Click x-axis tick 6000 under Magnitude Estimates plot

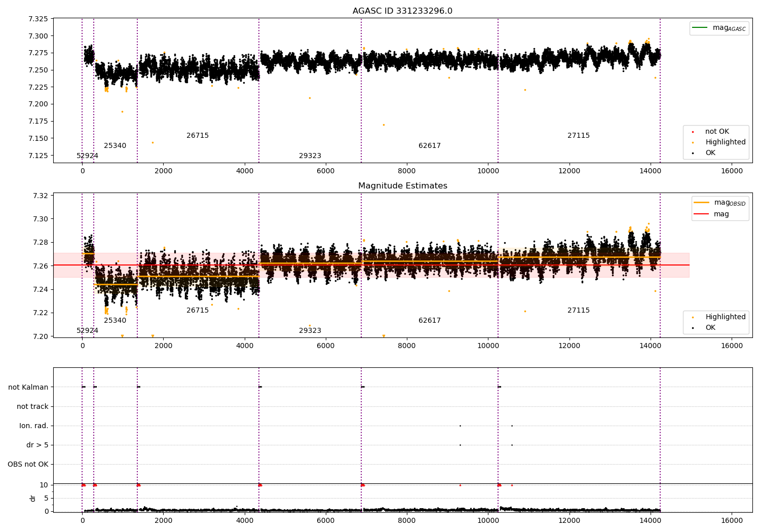click(326, 346)
